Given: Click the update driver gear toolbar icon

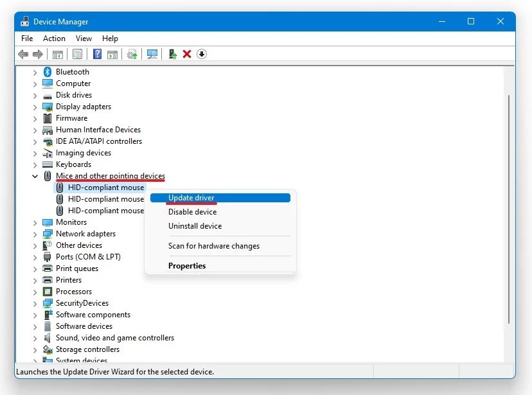Looking at the screenshot, I should [132, 54].
